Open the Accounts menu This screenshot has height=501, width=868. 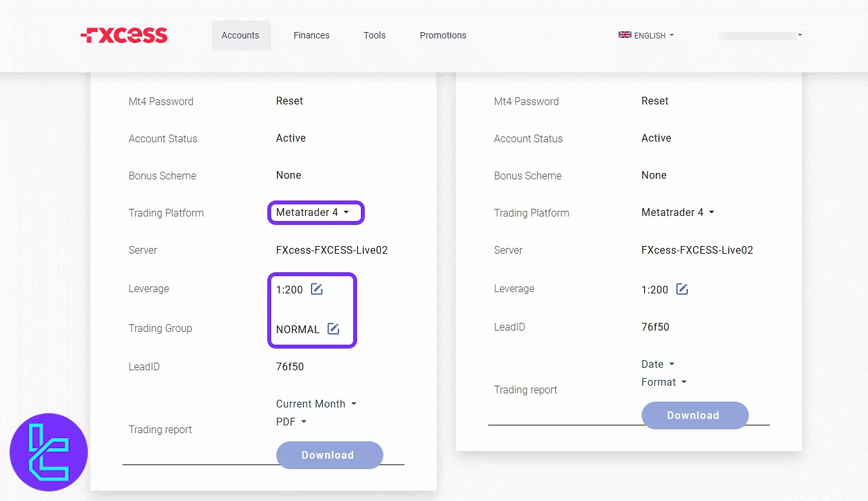240,35
